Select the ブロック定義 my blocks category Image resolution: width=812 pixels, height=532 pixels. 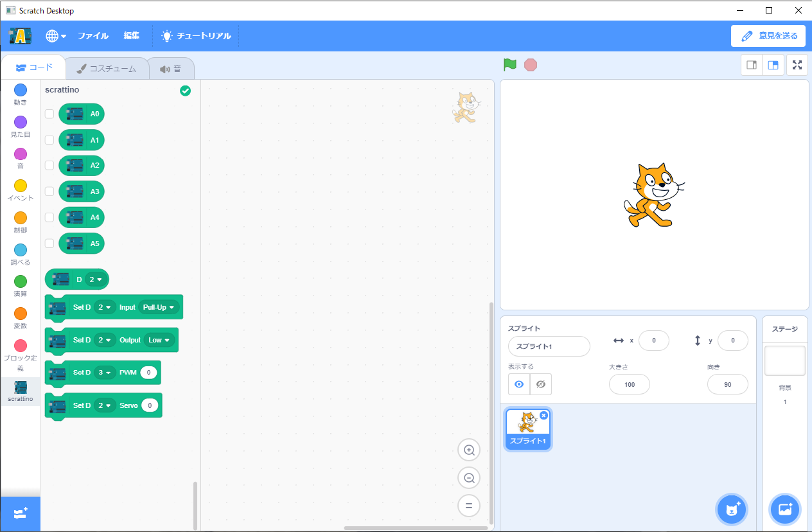[21, 356]
